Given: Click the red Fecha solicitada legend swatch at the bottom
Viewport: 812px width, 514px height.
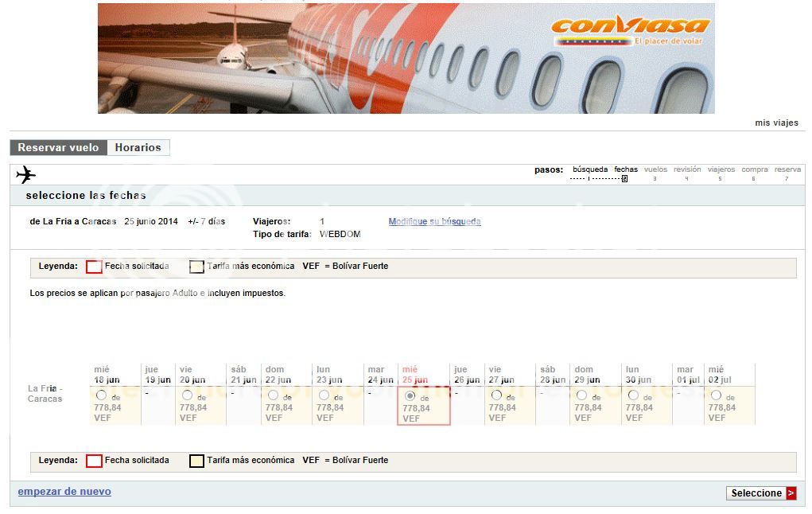Looking at the screenshot, I should click(x=94, y=461).
